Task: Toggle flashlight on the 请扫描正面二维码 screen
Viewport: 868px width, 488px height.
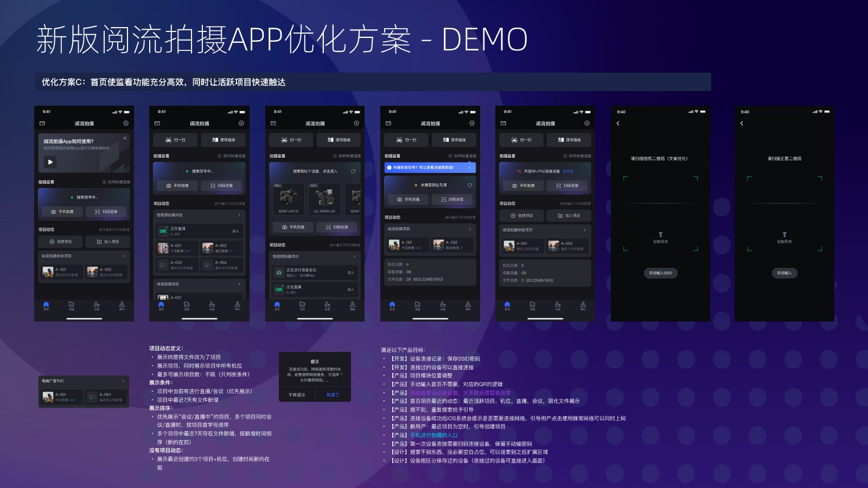Action: 784,237
